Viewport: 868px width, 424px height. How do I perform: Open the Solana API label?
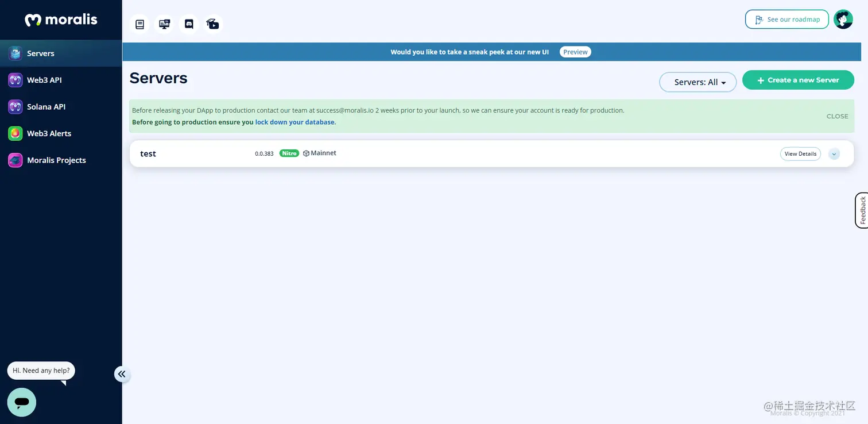click(46, 107)
